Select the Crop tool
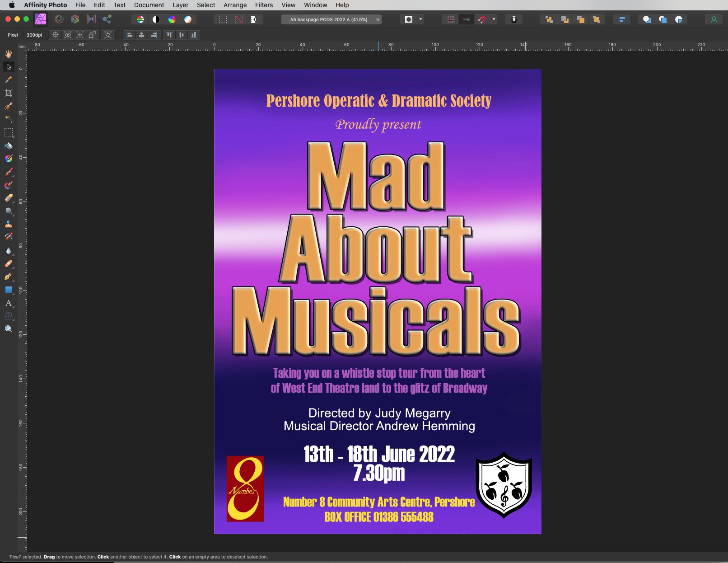 tap(9, 93)
